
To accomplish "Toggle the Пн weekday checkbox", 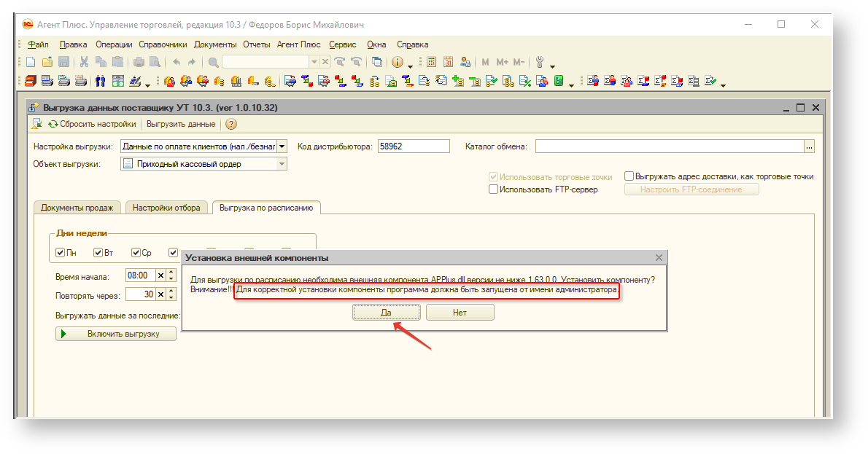I will (61, 253).
